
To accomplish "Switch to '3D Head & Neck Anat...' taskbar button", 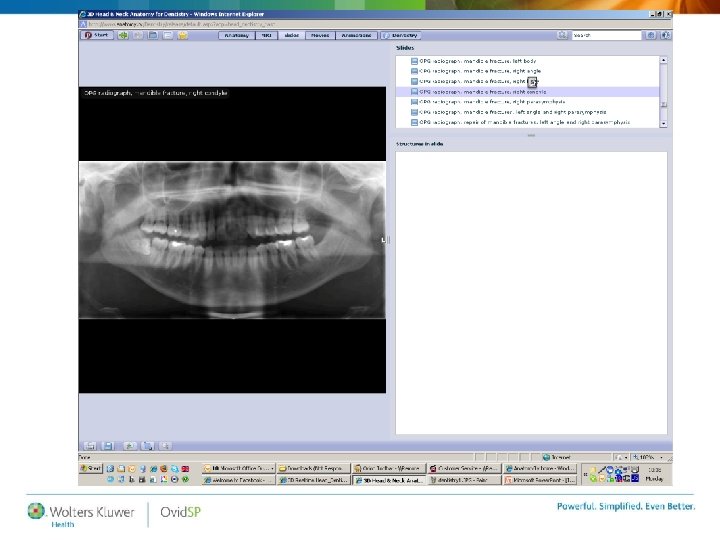I will [389, 480].
